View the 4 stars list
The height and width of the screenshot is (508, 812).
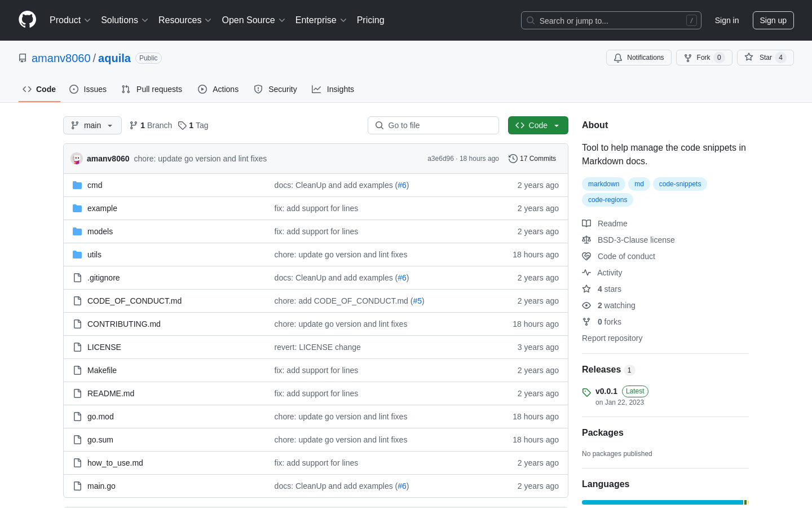[602, 289]
